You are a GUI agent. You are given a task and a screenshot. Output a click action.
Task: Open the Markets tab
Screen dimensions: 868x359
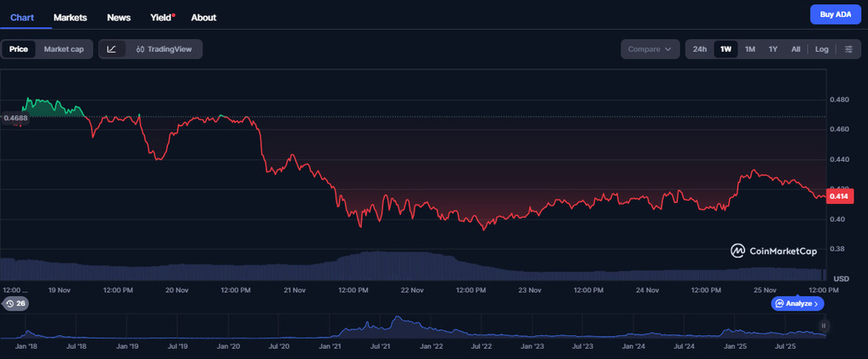[70, 17]
